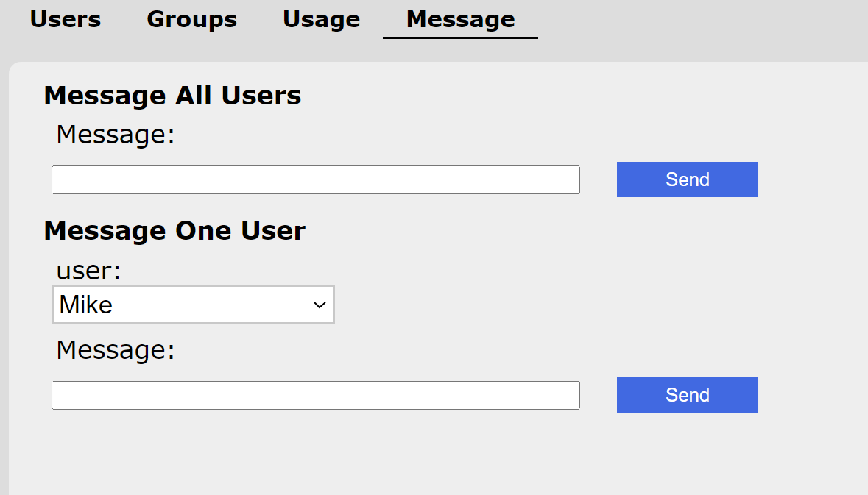Click the "Message One User" heading
Screen dimensions: 868x495
tap(174, 231)
